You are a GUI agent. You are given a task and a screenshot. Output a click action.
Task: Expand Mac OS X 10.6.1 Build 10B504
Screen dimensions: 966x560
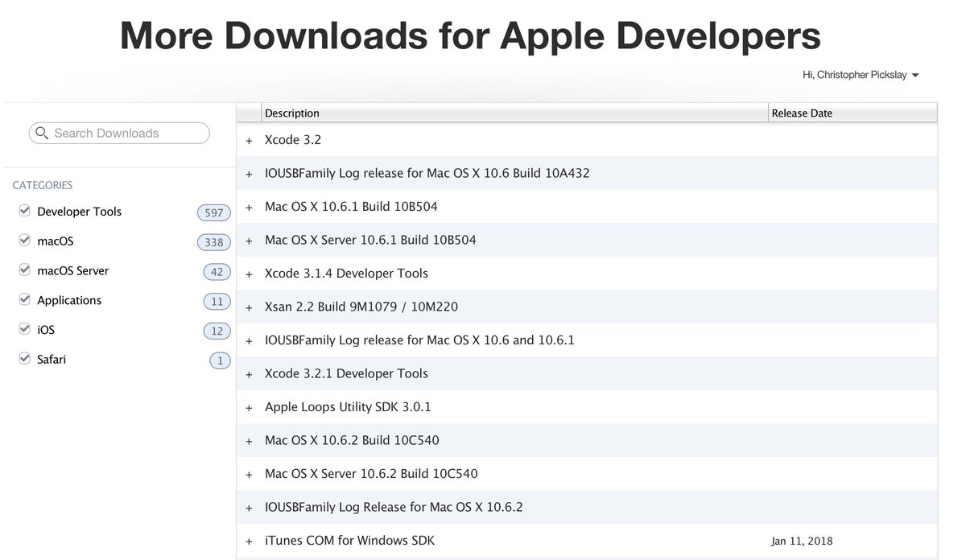pyautogui.click(x=249, y=208)
